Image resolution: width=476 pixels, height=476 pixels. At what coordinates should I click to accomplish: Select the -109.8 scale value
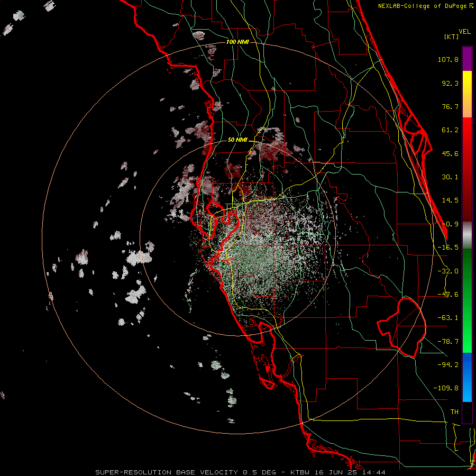[x=446, y=388]
